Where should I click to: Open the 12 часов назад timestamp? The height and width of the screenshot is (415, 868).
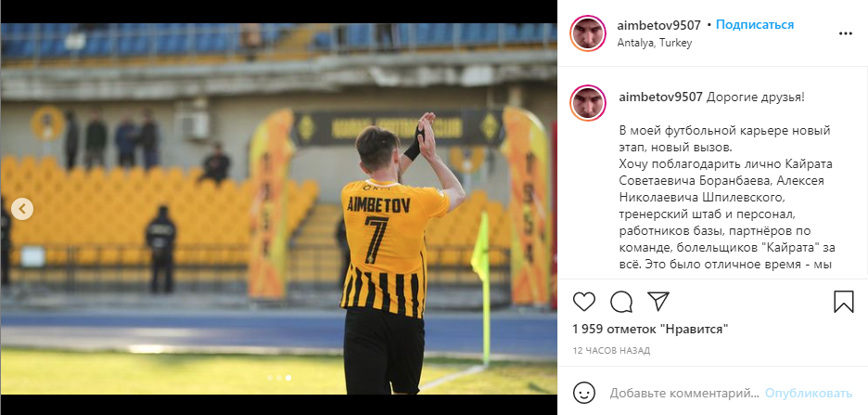tap(611, 351)
